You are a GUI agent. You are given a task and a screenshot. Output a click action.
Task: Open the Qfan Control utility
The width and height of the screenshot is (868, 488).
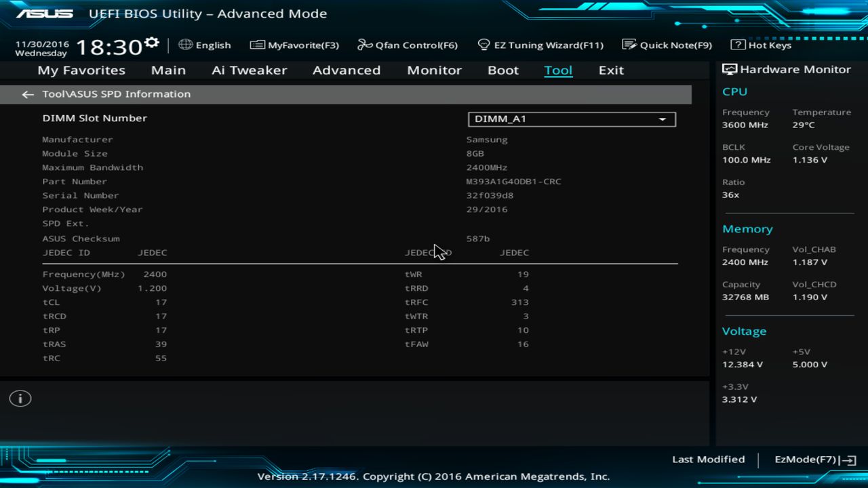click(x=407, y=45)
